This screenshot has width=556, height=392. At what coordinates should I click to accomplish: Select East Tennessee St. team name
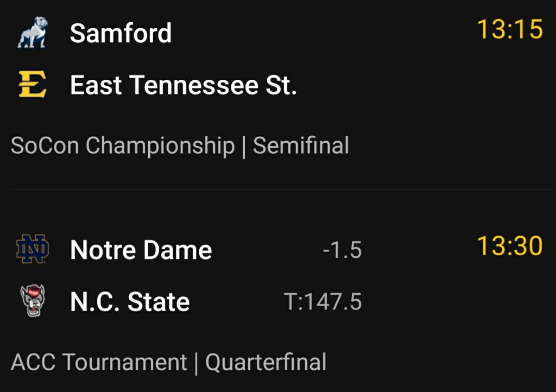[184, 85]
